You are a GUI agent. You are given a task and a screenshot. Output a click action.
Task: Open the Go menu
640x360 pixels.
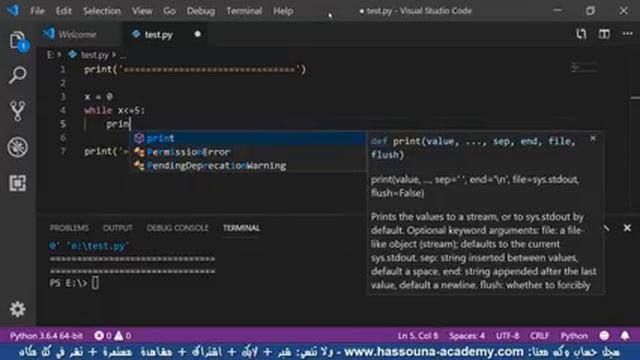[x=169, y=11]
